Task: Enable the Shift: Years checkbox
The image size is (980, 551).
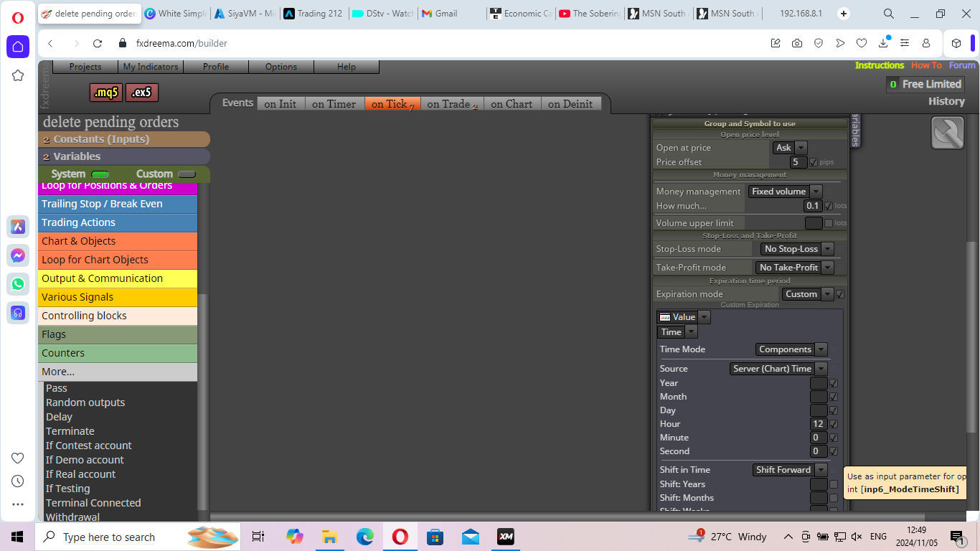Action: pos(834,484)
